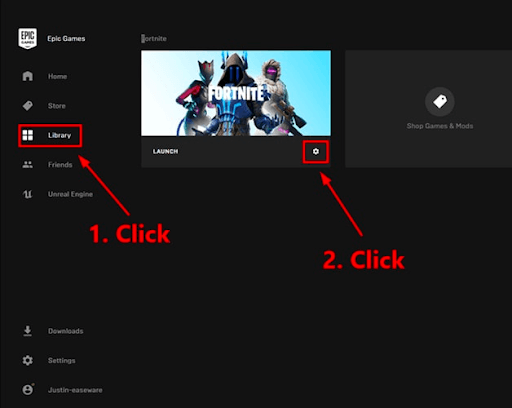512x408 pixels.
Task: Open the Store section
Action: 57,106
